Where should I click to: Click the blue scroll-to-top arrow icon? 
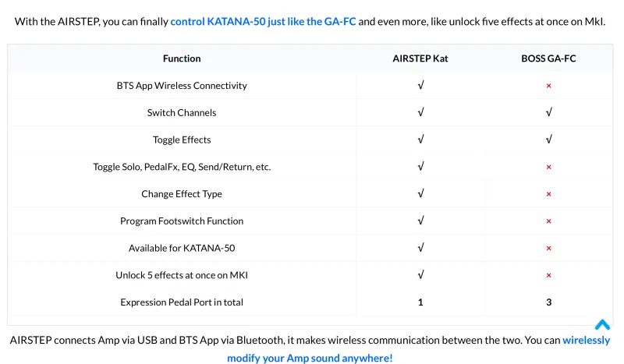602,324
